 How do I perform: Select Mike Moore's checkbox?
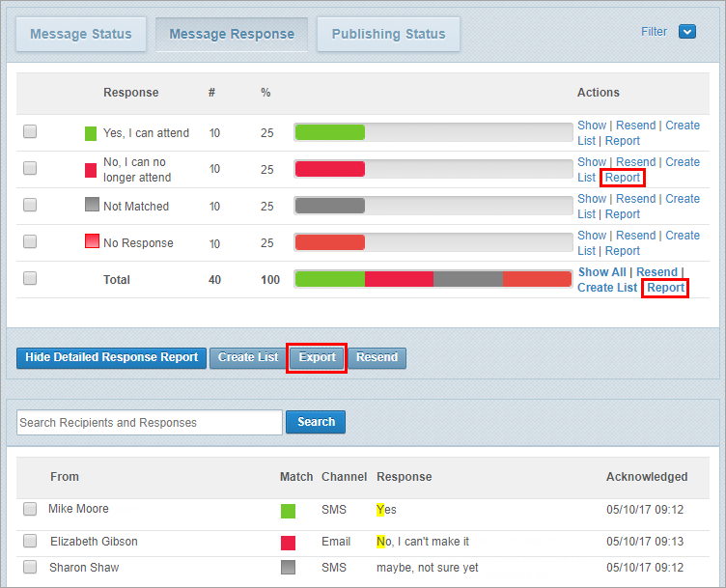[x=30, y=509]
